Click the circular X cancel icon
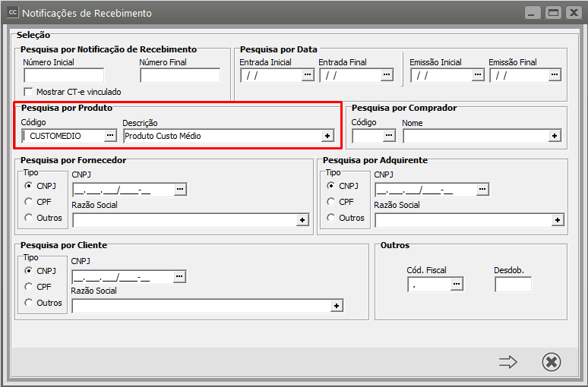Screen dimensions: 588x387 click(x=552, y=363)
